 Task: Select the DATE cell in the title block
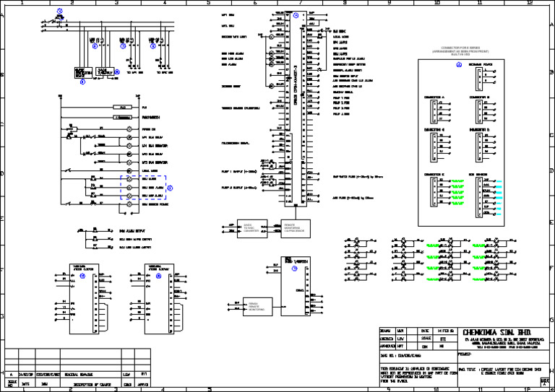pyautogui.click(x=425, y=331)
